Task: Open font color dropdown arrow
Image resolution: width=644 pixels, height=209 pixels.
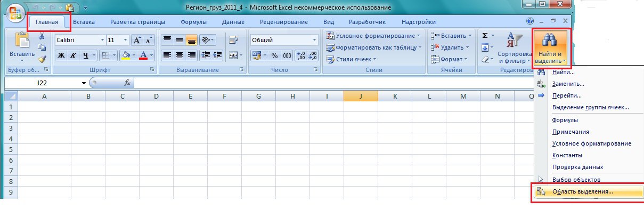Action: [151, 55]
